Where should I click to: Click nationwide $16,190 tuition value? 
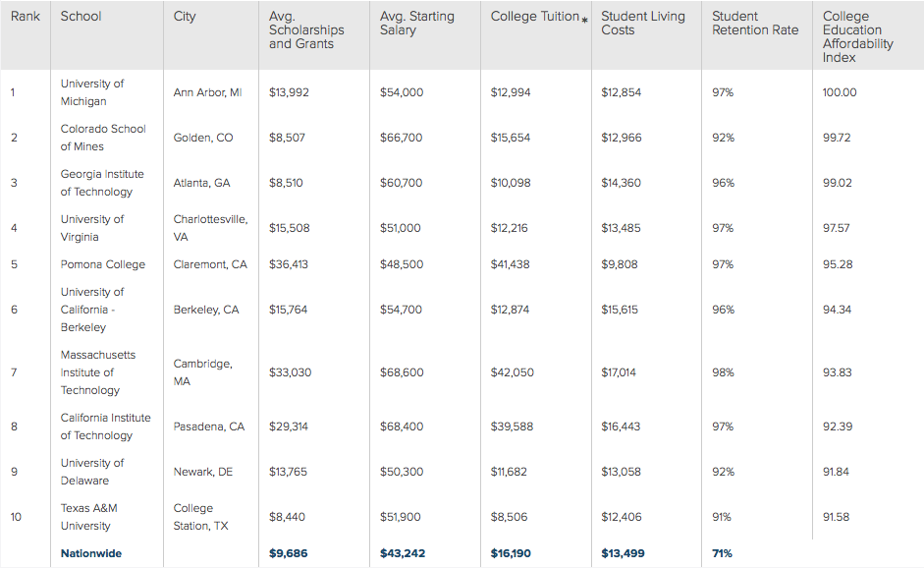511,553
